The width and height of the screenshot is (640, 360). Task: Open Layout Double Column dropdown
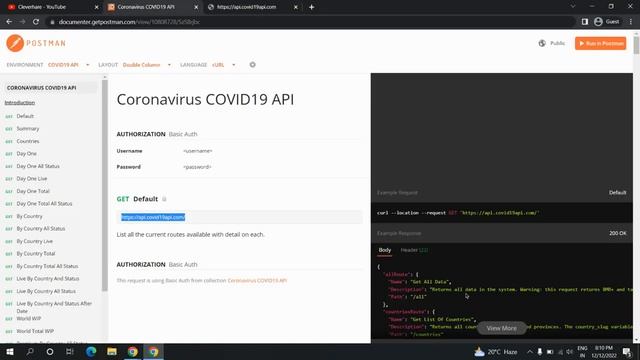click(147, 64)
